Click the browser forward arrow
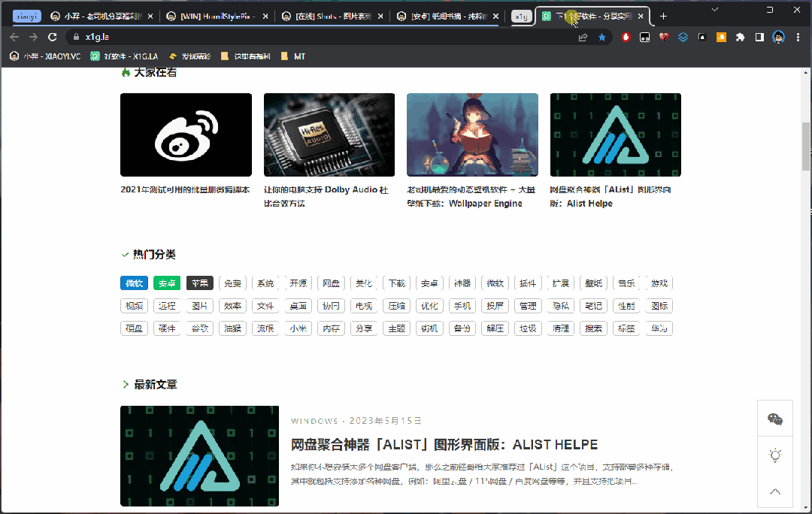Image resolution: width=812 pixels, height=514 pixels. pos(33,37)
